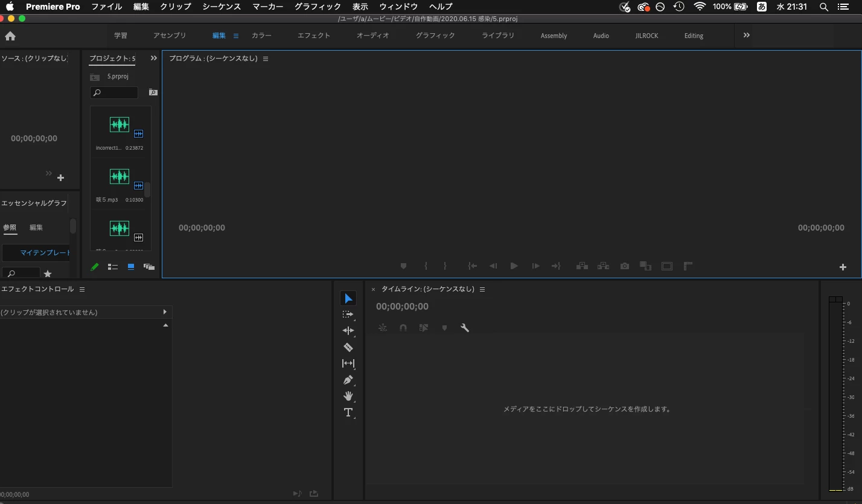Select 参照 tab in Essential Graphics
862x504 pixels.
pos(10,228)
